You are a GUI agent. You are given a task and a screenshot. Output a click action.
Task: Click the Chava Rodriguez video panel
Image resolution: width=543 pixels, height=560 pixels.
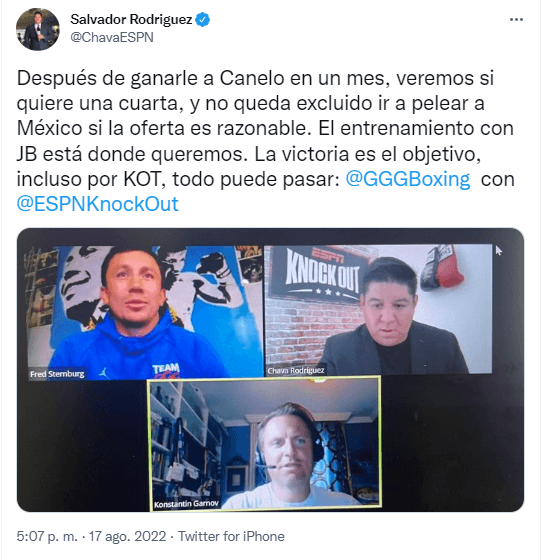(378, 310)
